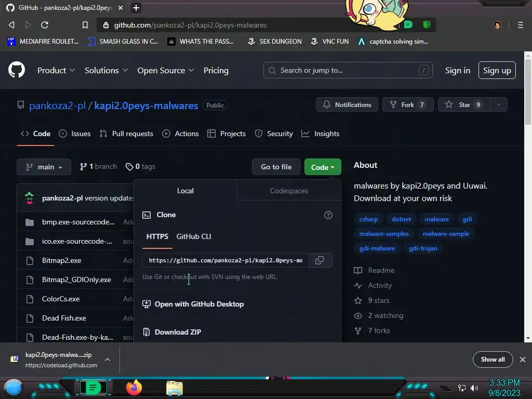Image resolution: width=532 pixels, height=399 pixels.
Task: Click the Bitmap2.exe file icon
Action: (30, 261)
